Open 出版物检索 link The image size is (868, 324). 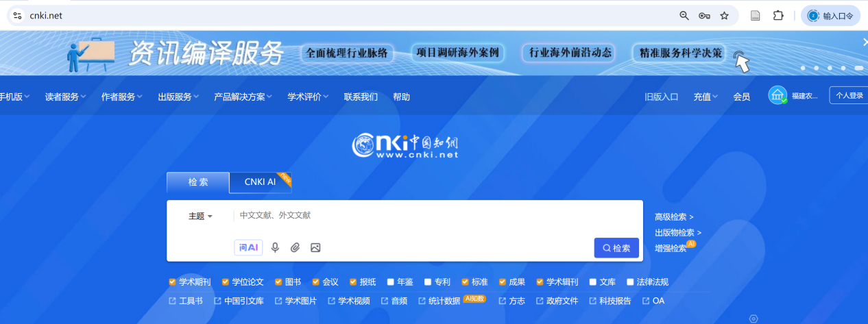(x=678, y=233)
